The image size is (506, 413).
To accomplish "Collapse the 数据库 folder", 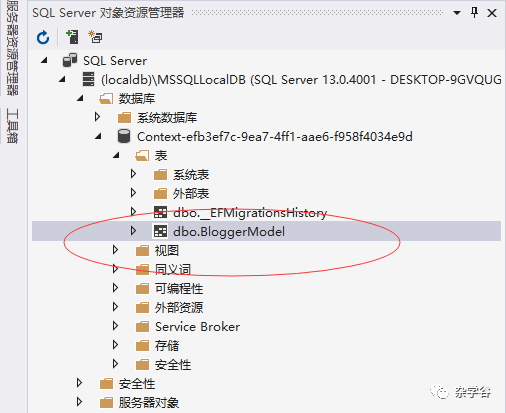I will tap(80, 98).
